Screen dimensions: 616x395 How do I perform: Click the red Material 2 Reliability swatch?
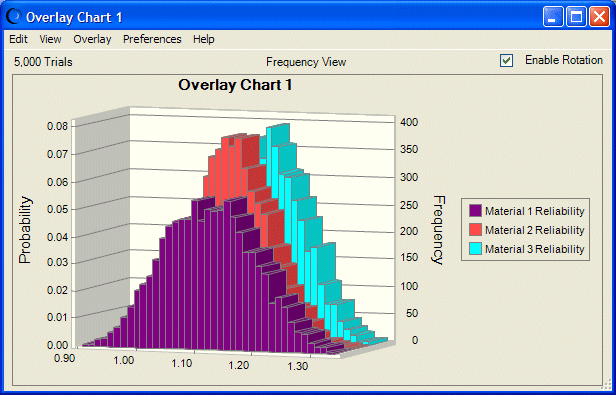click(475, 230)
